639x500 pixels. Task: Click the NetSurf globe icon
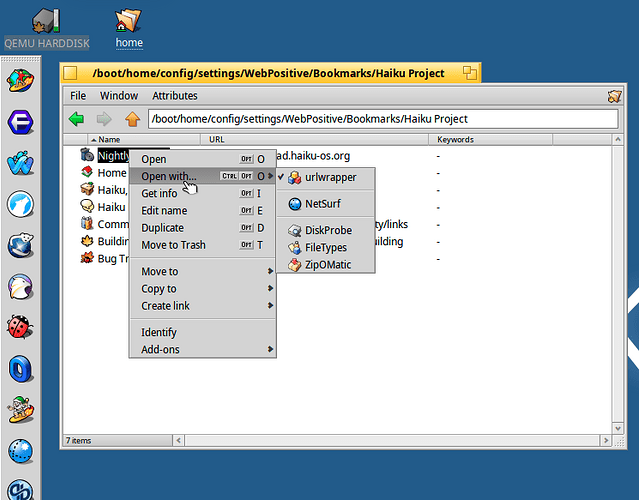tap(295, 204)
